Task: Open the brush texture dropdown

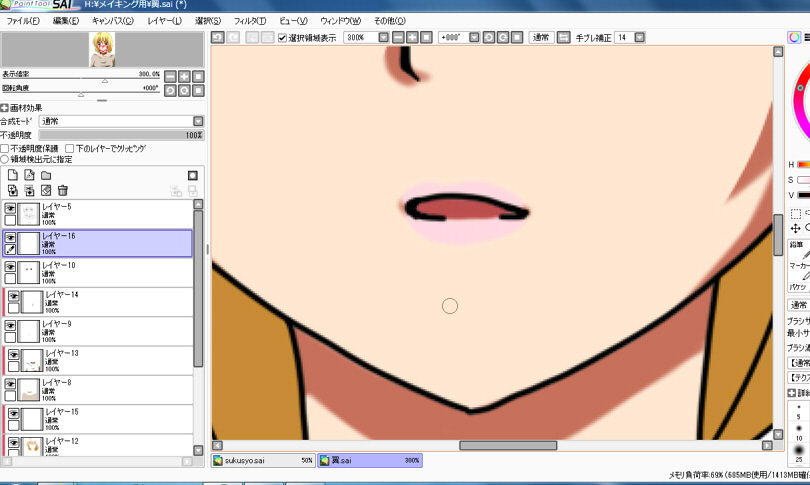Action: click(798, 378)
